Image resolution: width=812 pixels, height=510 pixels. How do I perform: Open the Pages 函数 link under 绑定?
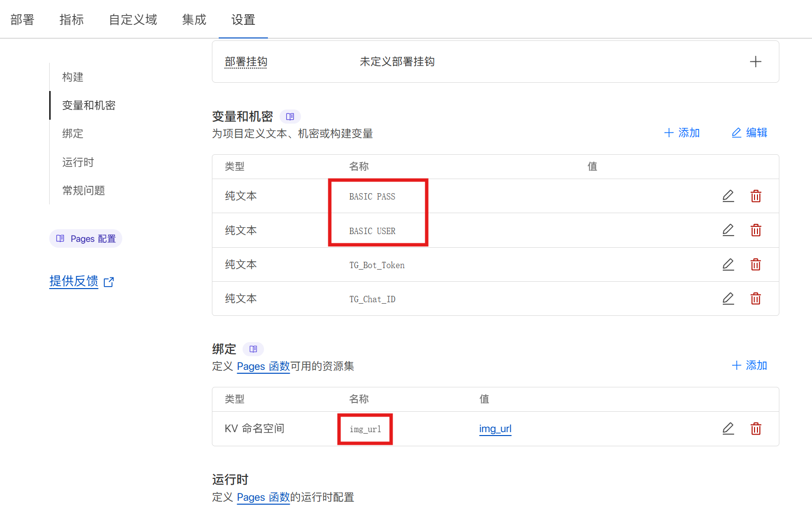click(x=263, y=366)
